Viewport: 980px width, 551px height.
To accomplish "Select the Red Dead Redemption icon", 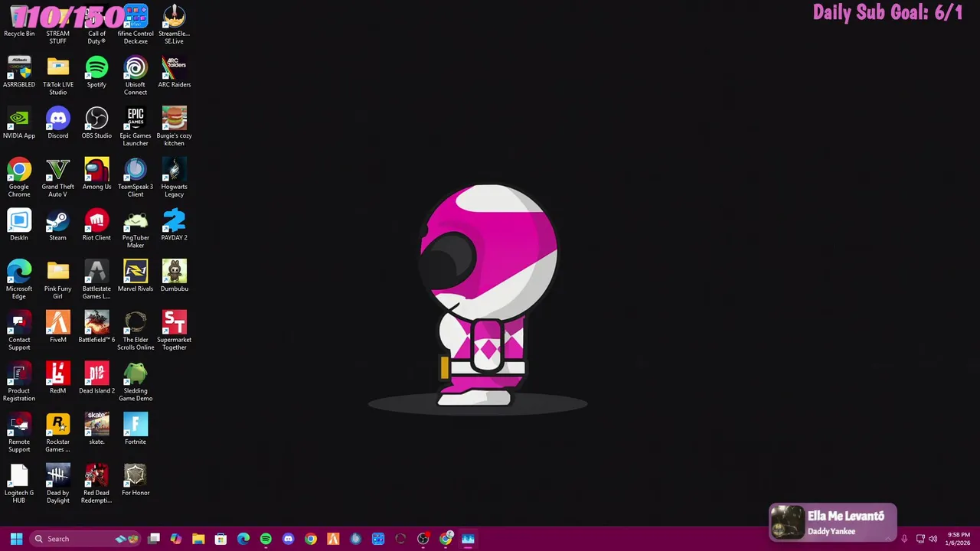I will click(x=96, y=484).
